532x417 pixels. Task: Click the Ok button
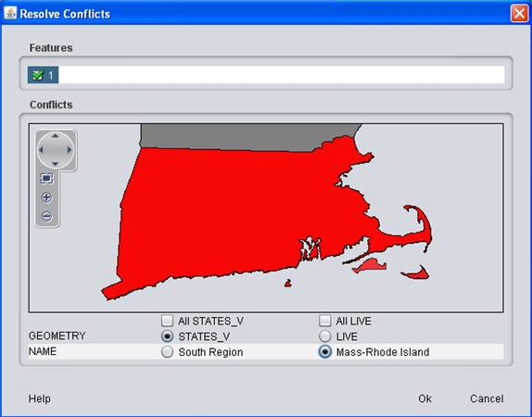coord(424,398)
